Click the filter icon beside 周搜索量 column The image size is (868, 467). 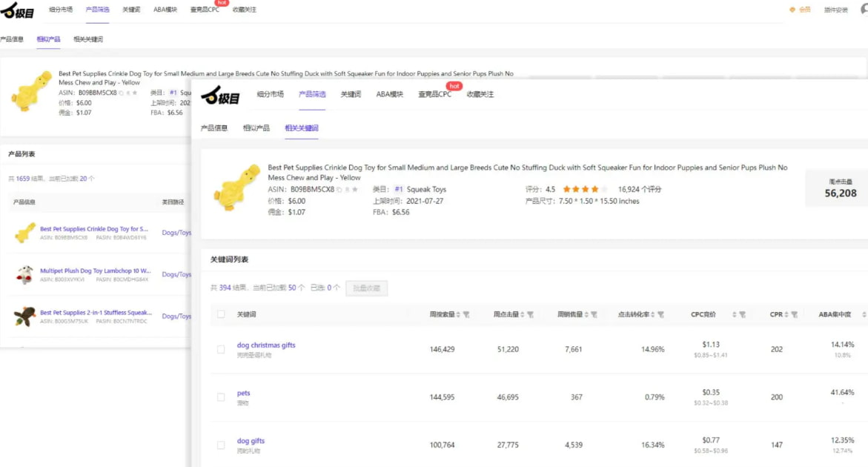point(466,315)
